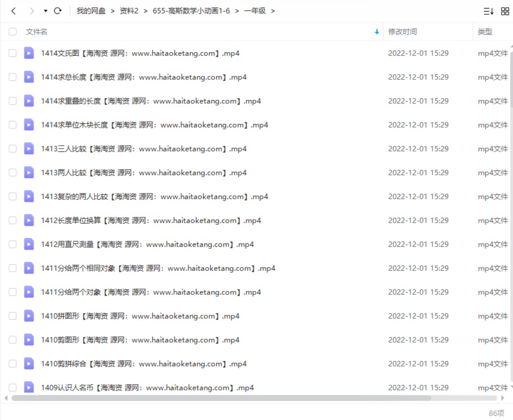Select file name 1413三人比较 mp4
The image size is (513, 420).
pyautogui.click(x=143, y=149)
